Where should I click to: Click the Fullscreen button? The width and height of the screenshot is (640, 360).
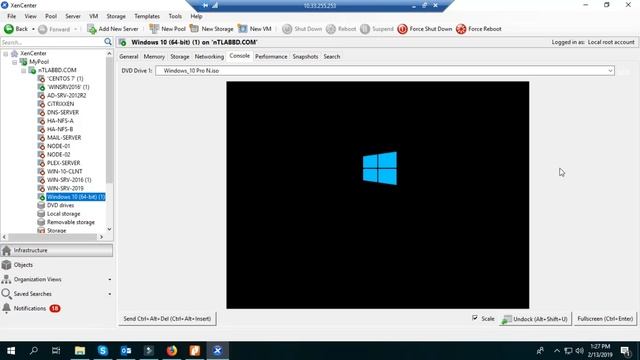605,319
